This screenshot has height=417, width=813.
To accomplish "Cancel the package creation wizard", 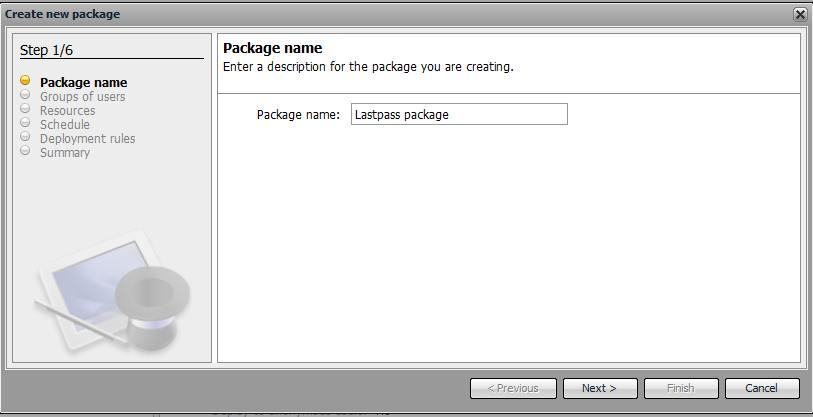I will tap(762, 388).
